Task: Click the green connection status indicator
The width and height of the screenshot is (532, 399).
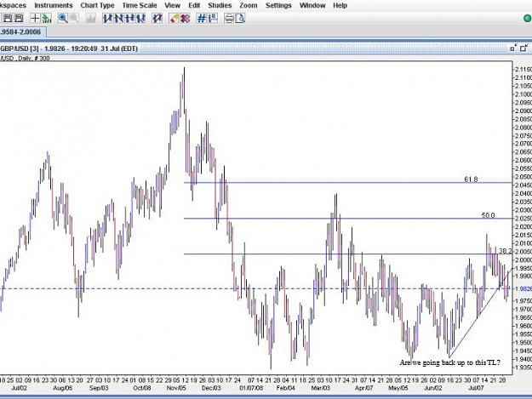Action: point(528,19)
